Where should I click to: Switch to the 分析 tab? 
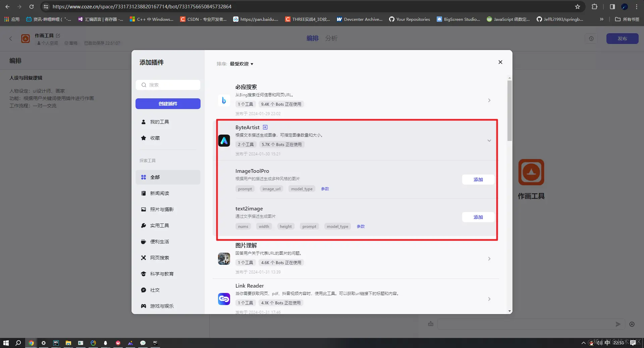click(331, 38)
